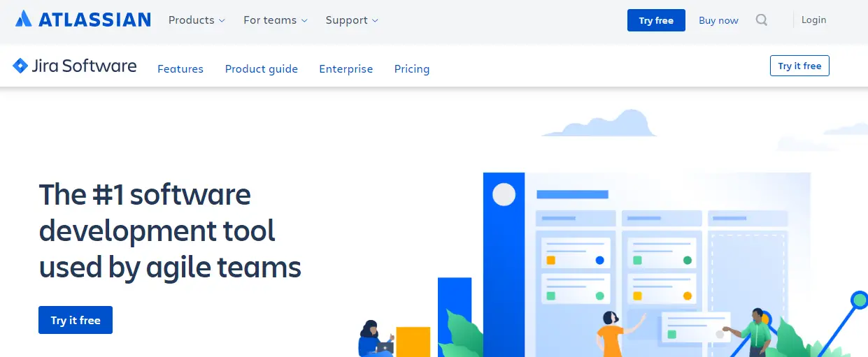Click the Jira Software logo
868x357 pixels.
75,66
